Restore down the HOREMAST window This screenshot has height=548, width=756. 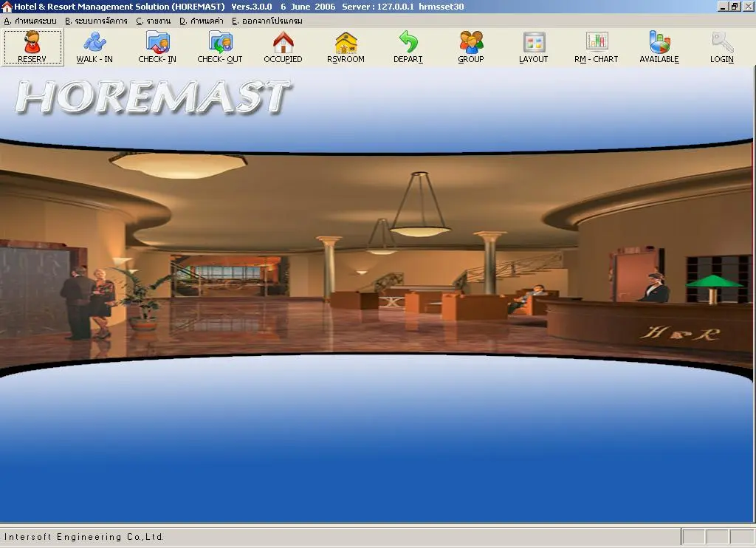click(x=735, y=7)
